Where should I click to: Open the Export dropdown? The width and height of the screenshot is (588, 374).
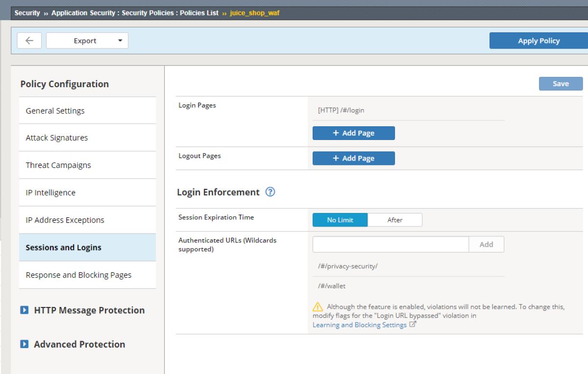click(87, 41)
